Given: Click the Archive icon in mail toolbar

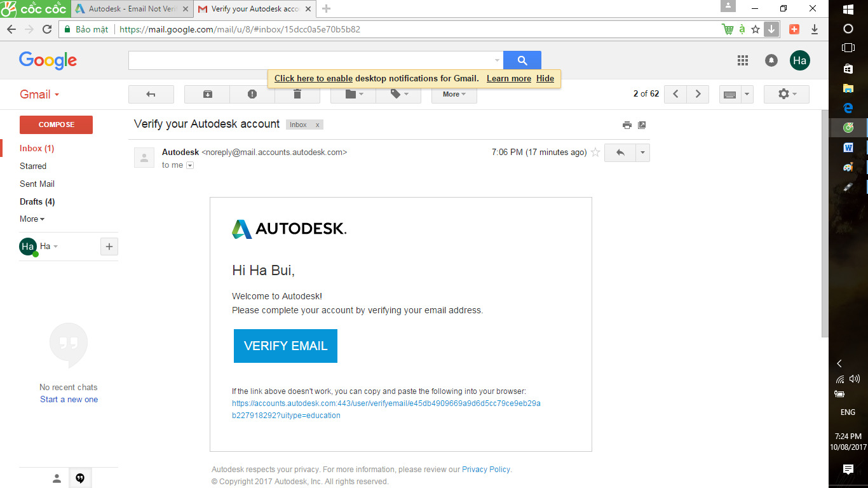Looking at the screenshot, I should point(207,94).
